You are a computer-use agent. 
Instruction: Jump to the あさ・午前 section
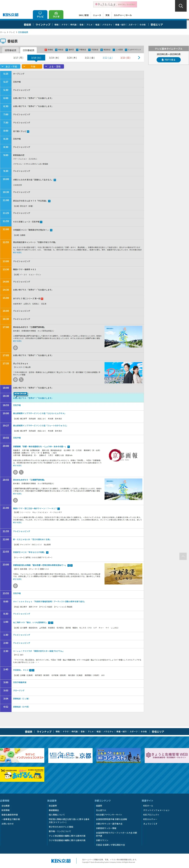[x=10, y=66]
